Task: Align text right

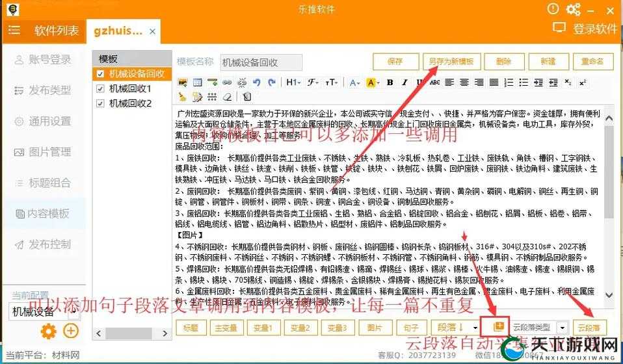Action: [479, 82]
